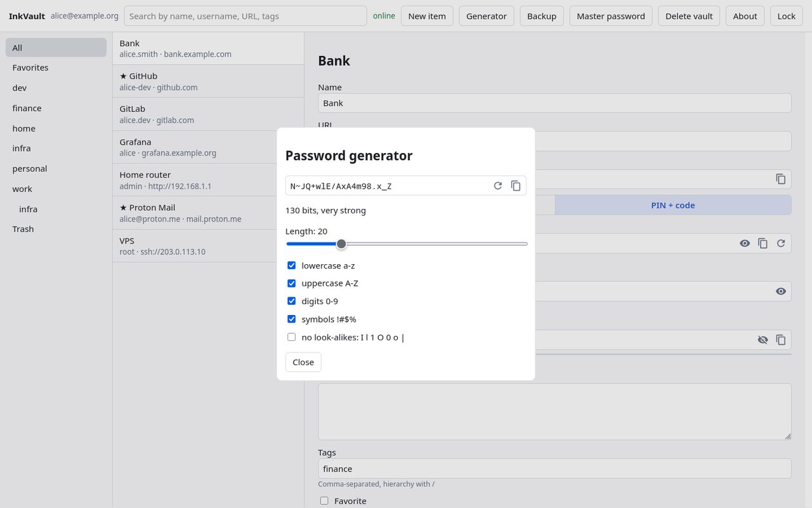This screenshot has height=508, width=812.
Task: Uncheck uppercase A-Z option
Action: coord(292,283)
